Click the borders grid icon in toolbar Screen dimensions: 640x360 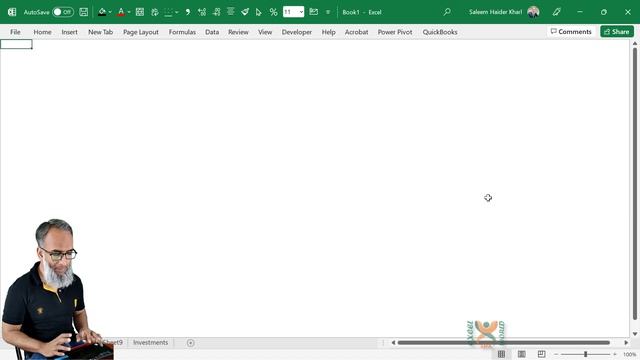point(140,12)
